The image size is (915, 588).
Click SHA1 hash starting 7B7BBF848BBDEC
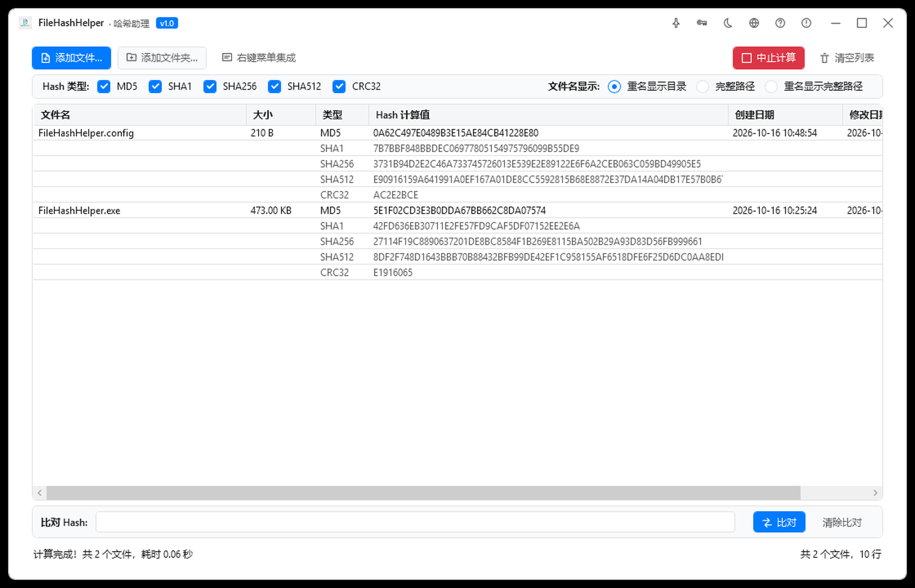coord(476,149)
